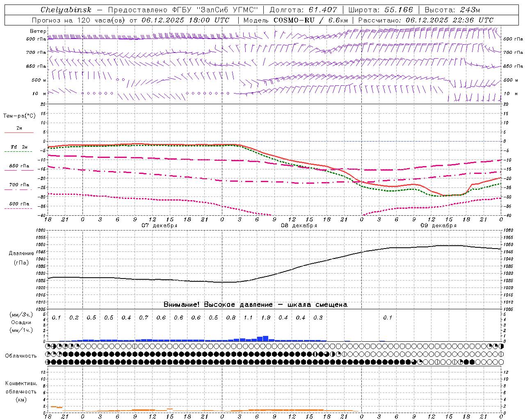Click the Ветер wind panel label
The image size is (525, 420).
38,31
